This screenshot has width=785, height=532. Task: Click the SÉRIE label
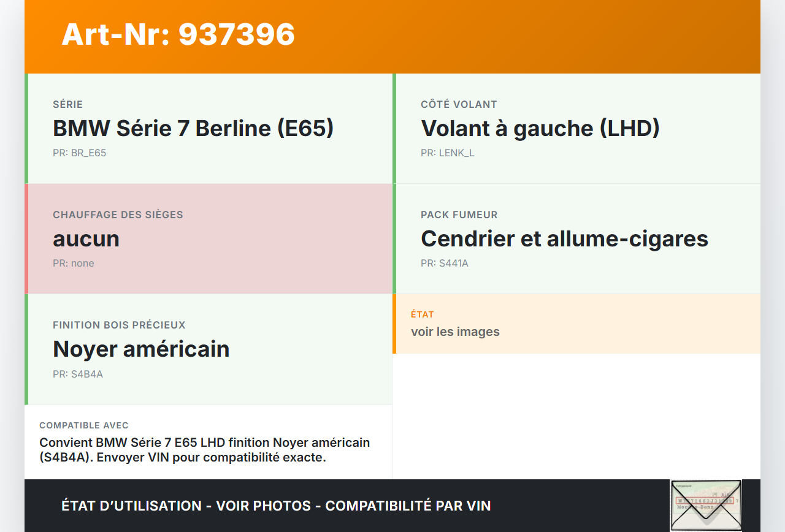coord(67,105)
